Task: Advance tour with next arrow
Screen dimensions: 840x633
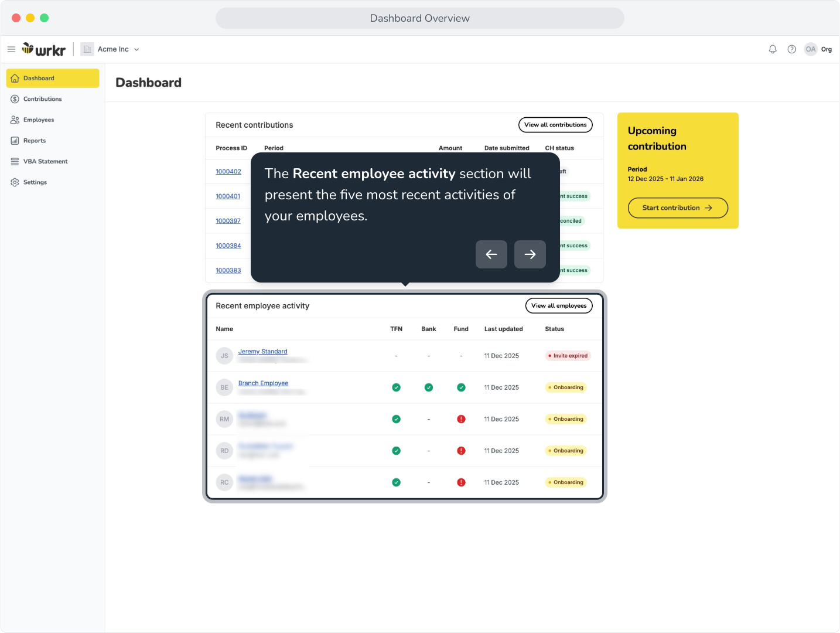Action: pos(530,254)
